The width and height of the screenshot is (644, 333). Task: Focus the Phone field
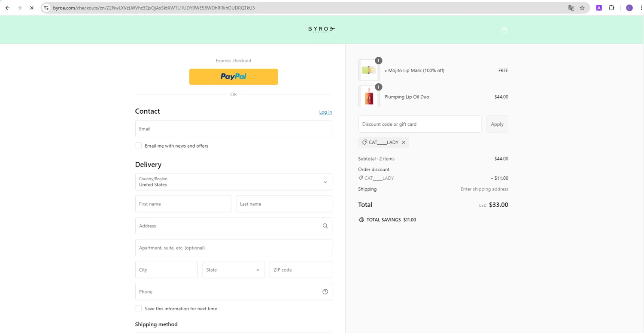pyautogui.click(x=234, y=292)
